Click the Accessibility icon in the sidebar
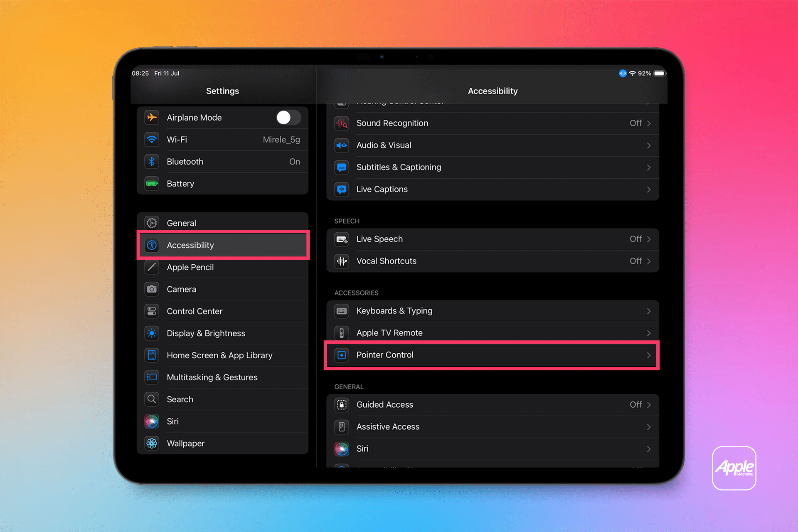 pyautogui.click(x=152, y=245)
